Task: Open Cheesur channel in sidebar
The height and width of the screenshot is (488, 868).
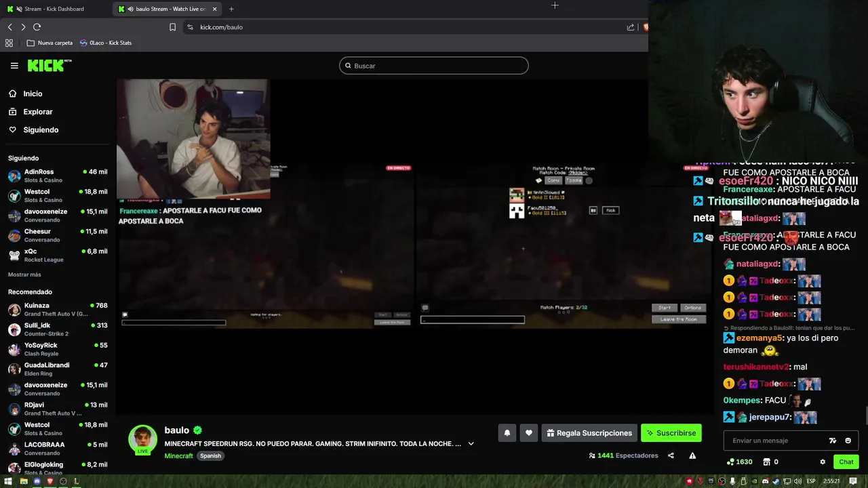Action: [x=58, y=235]
